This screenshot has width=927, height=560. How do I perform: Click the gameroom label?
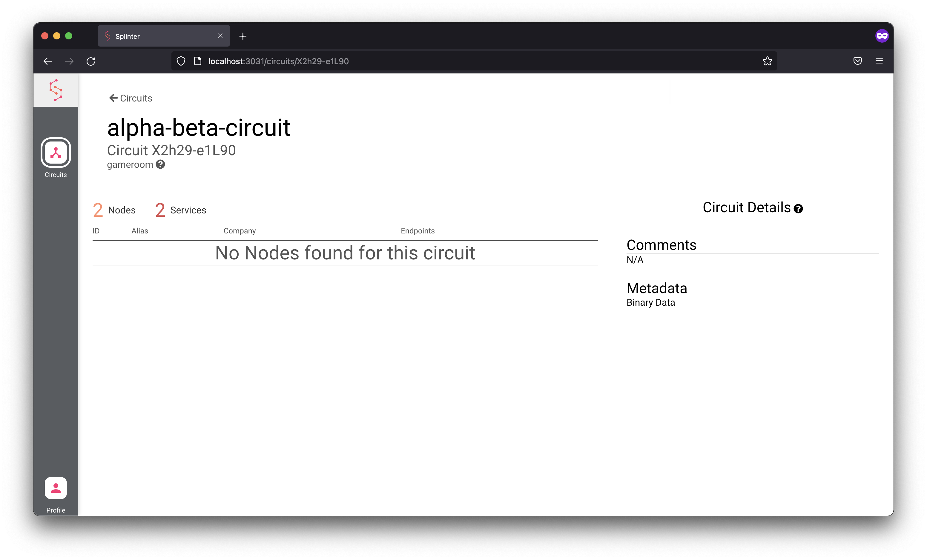(130, 165)
